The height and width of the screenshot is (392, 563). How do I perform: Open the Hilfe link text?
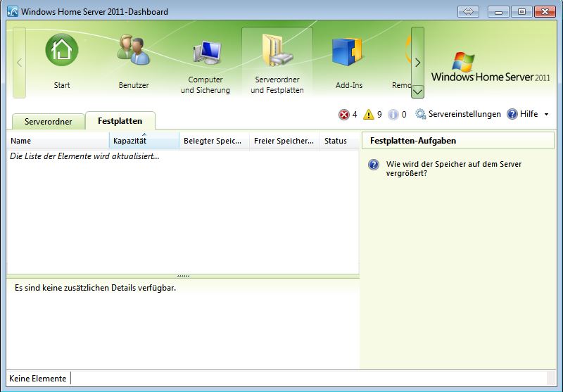pos(529,114)
